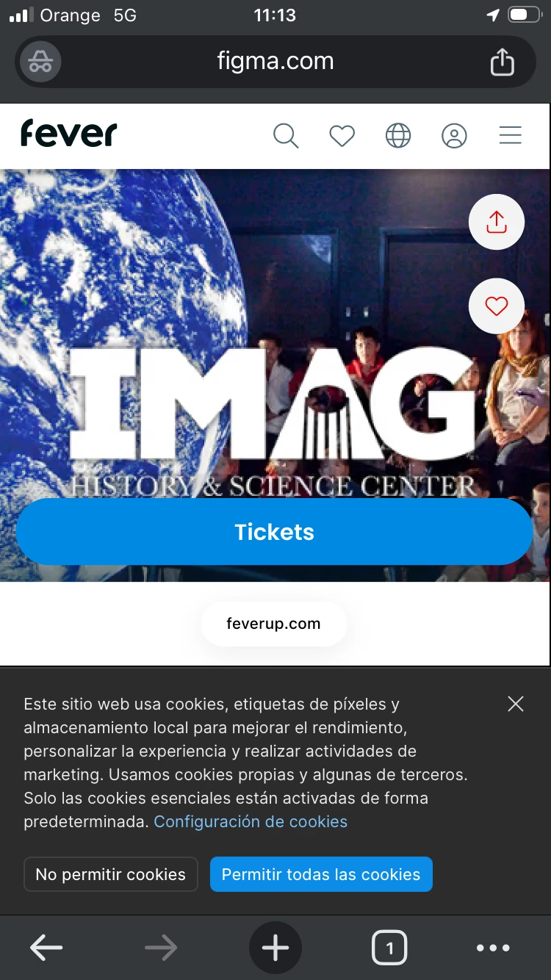551x980 pixels.
Task: Open the Fever search magnifier icon
Action: (x=286, y=136)
